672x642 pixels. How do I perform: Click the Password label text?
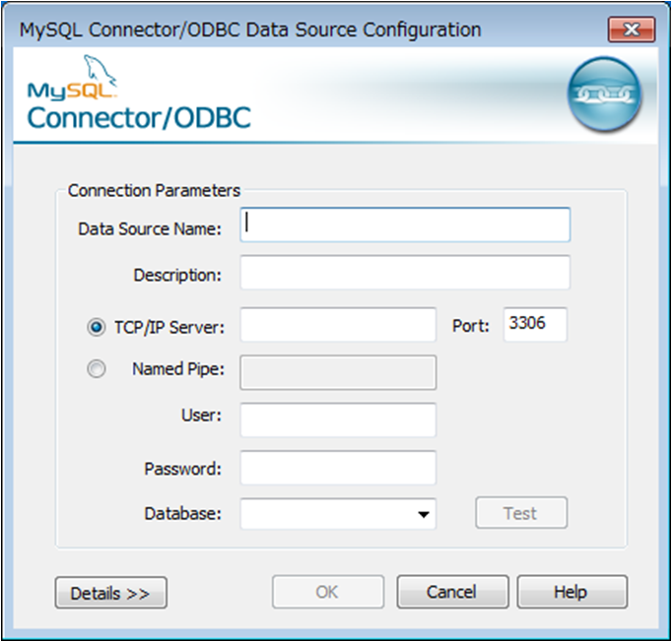pyautogui.click(x=183, y=469)
